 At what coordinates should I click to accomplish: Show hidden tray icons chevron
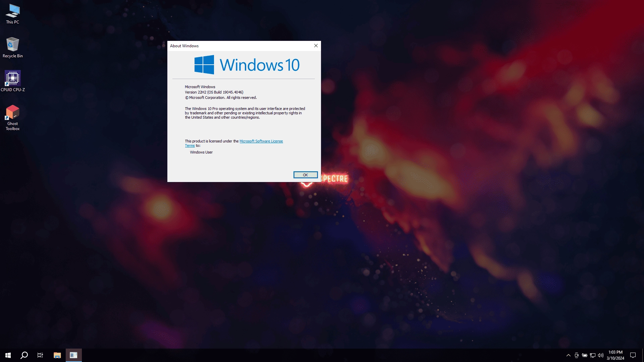point(568,355)
